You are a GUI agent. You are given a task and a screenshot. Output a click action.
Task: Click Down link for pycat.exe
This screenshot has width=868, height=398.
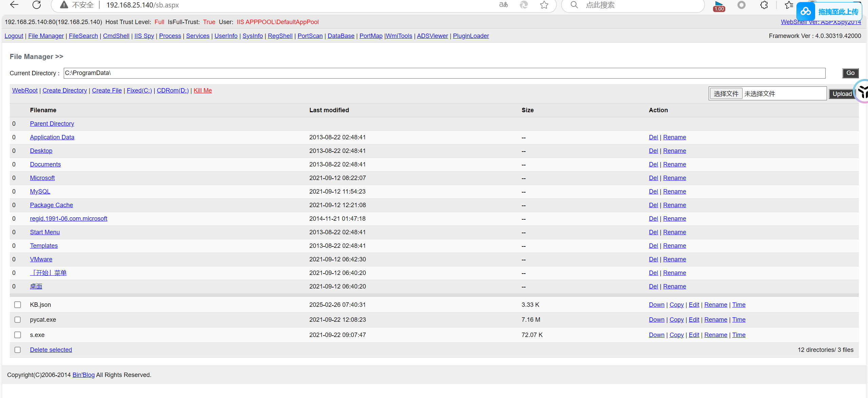click(656, 320)
